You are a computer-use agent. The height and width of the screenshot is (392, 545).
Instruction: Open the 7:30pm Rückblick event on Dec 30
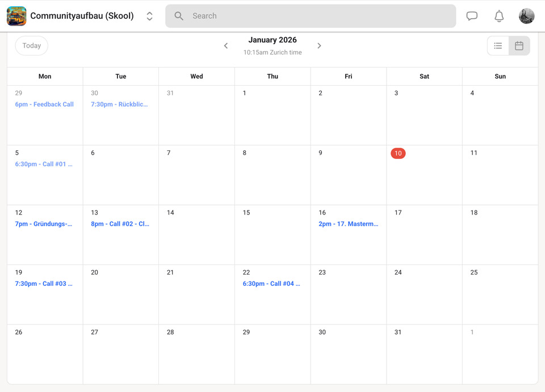coord(119,104)
